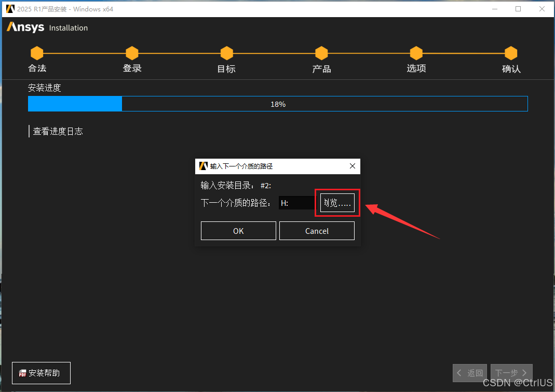Cancel the next media path dialog
Screen dimensions: 555x392
317,231
